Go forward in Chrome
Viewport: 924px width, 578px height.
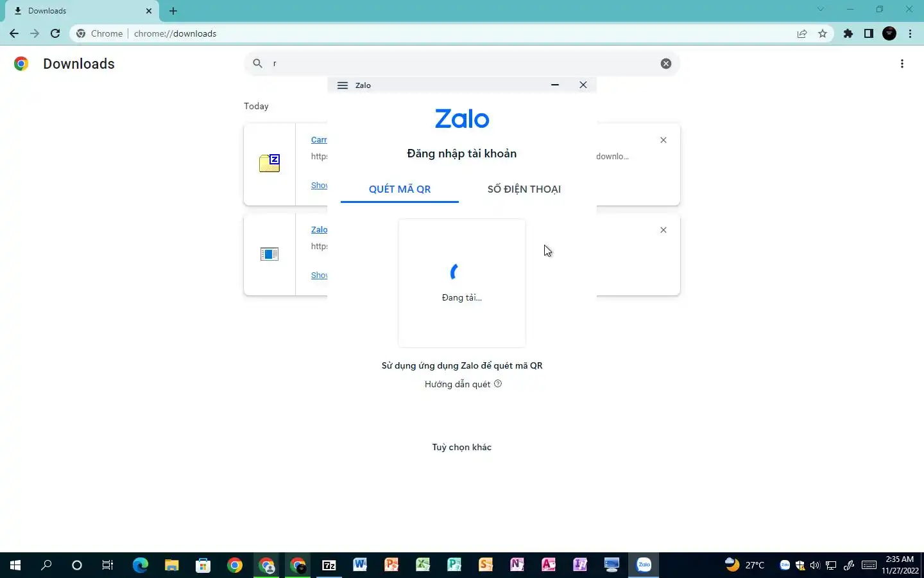[35, 33]
